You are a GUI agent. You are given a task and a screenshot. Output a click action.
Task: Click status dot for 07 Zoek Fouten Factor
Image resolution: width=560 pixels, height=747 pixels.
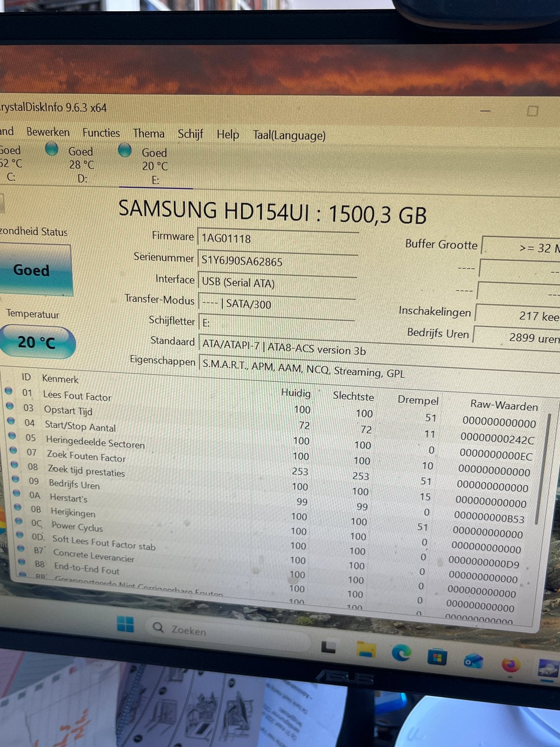pos(13,450)
